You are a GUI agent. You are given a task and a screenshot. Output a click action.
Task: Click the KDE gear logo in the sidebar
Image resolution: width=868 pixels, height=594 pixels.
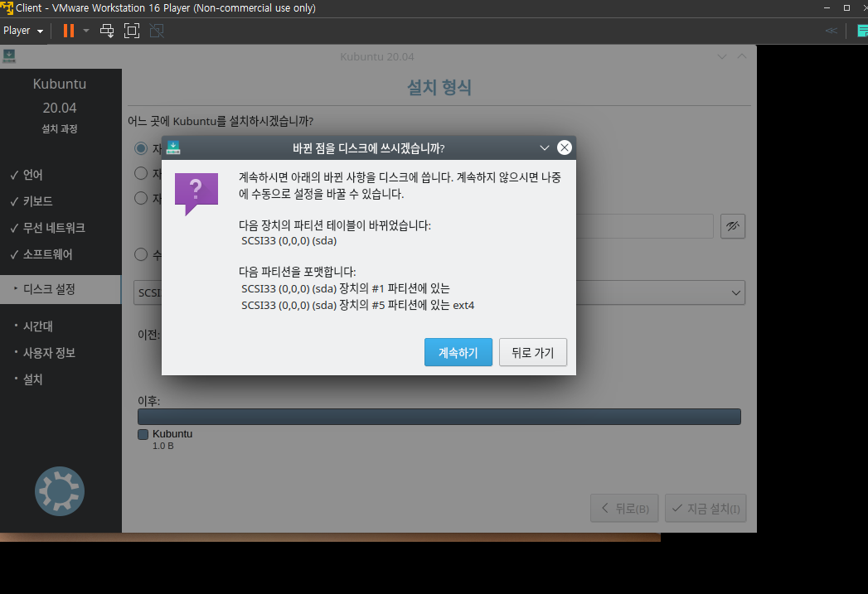(59, 491)
